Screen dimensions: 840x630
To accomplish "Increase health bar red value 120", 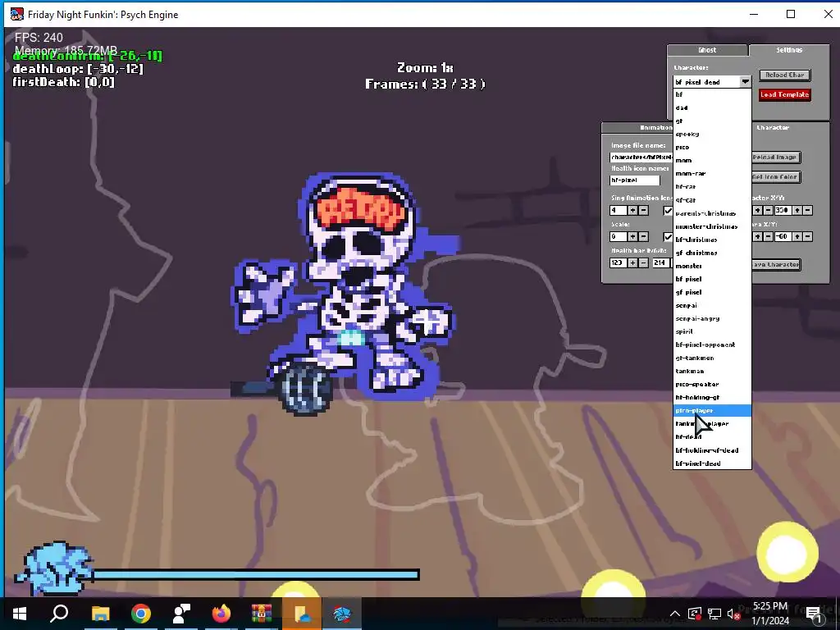I will coord(632,262).
